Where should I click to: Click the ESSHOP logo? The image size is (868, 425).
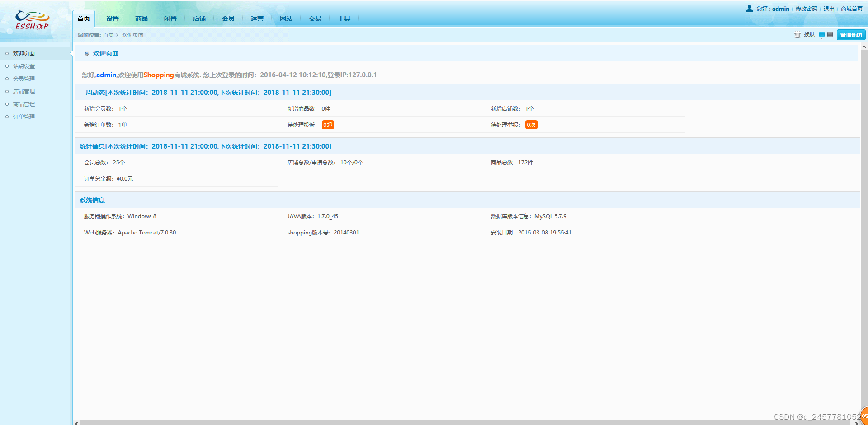[32, 20]
